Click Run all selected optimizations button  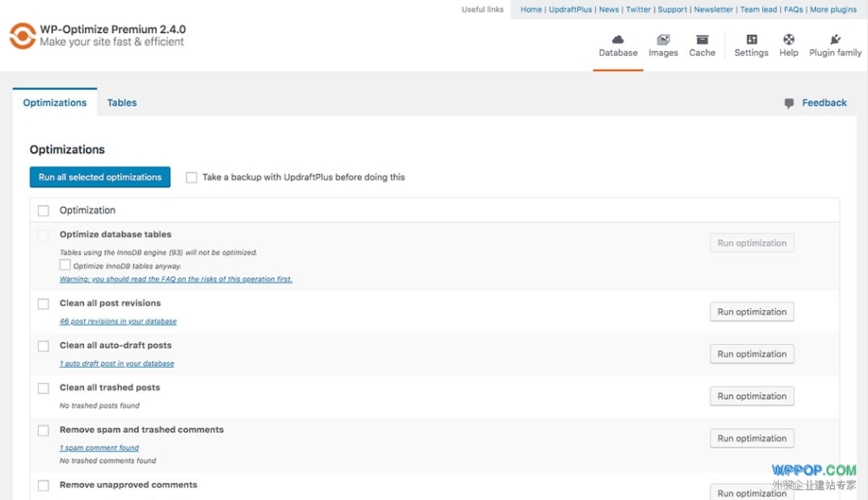(x=99, y=177)
